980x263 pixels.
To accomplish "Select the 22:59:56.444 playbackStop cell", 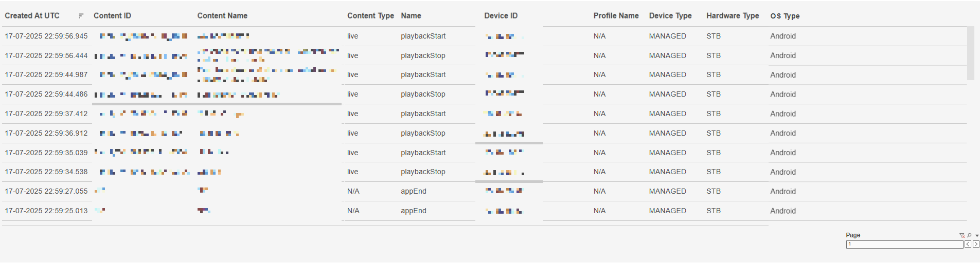I will (x=423, y=55).
